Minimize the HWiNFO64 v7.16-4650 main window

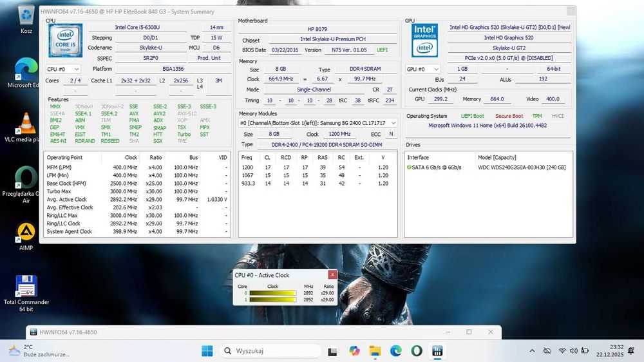point(448,332)
